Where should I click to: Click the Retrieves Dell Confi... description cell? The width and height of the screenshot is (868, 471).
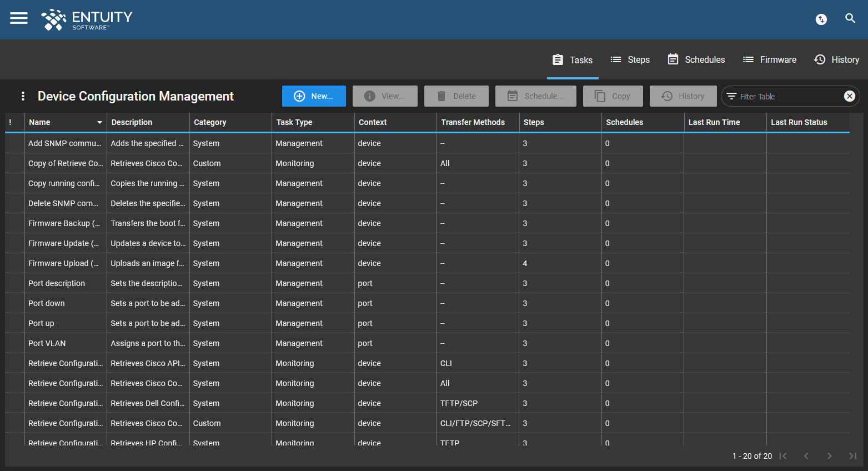coord(148,403)
